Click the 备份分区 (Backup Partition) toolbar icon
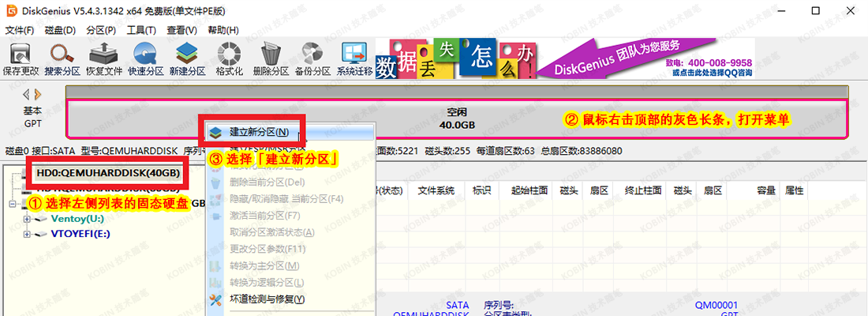This screenshot has width=868, height=316. tap(312, 58)
